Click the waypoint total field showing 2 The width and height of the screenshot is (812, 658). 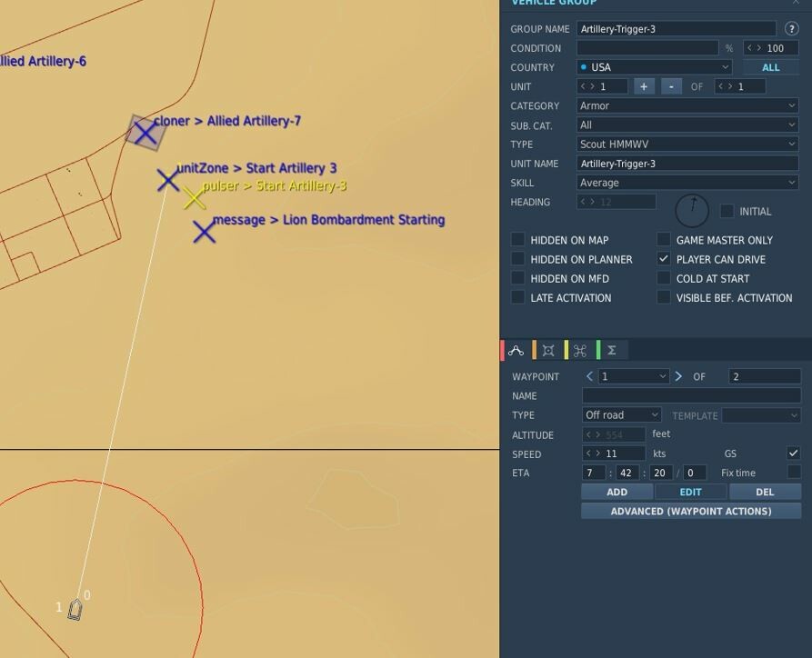765,376
